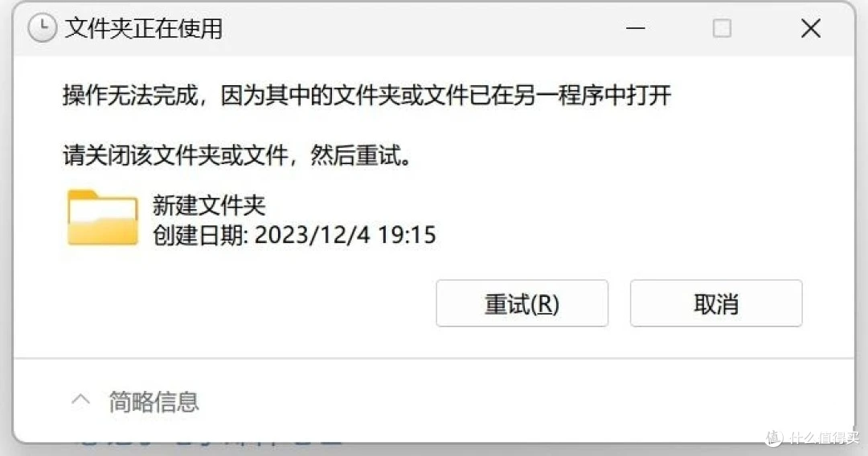This screenshot has width=868, height=456.
Task: Click the 什么值得买 watermark text
Action: coord(824,438)
